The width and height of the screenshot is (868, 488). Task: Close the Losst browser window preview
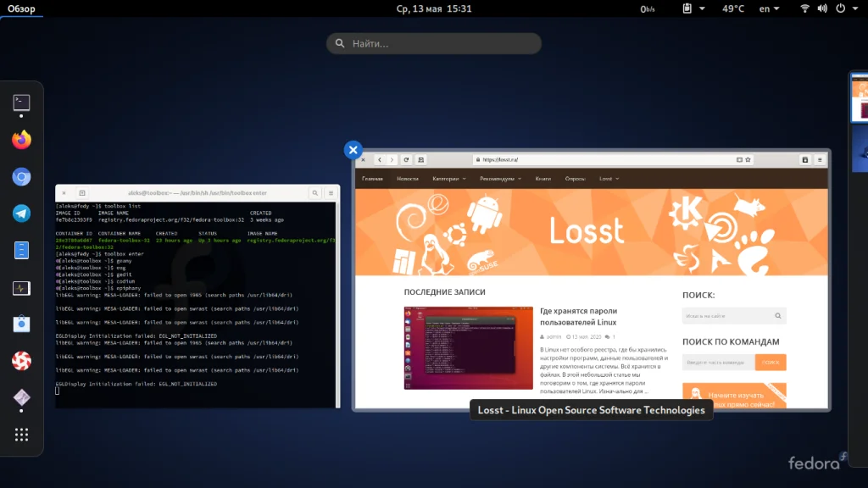coord(353,150)
